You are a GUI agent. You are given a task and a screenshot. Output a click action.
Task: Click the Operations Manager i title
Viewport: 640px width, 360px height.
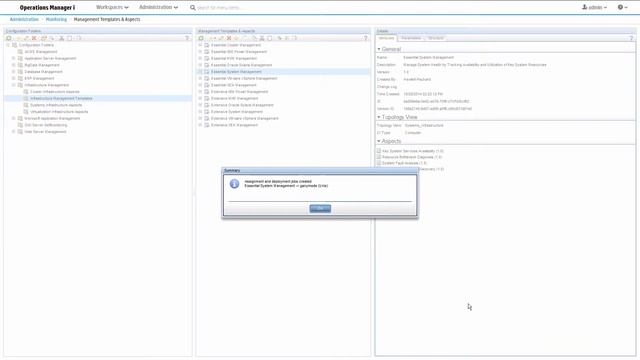click(47, 7)
